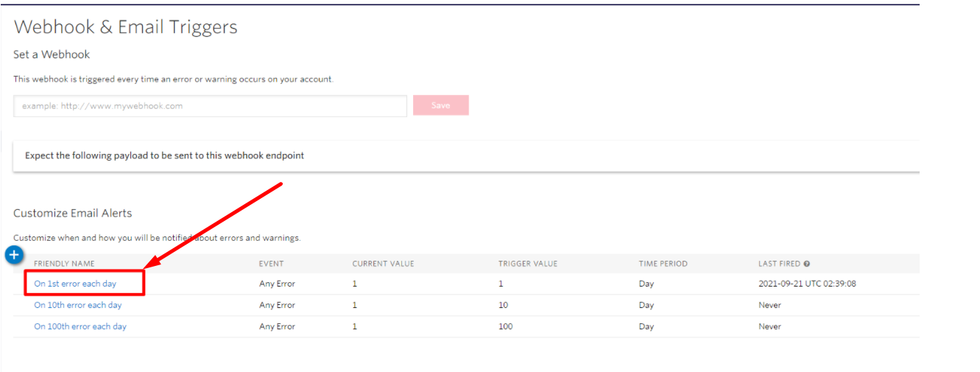980x372 pixels.
Task: Open the On 1st error each day alert
Action: [75, 284]
